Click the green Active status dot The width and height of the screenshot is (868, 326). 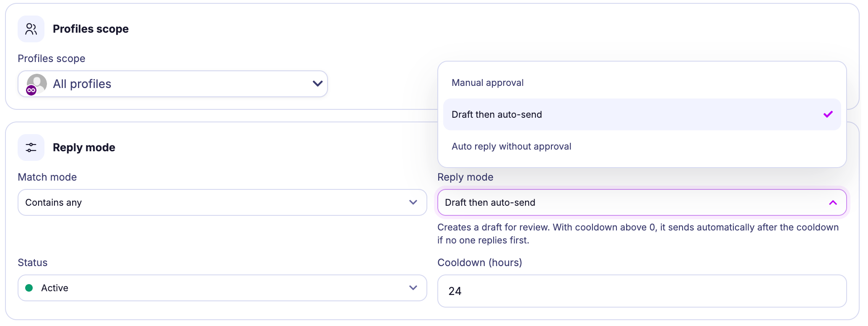[x=29, y=288]
